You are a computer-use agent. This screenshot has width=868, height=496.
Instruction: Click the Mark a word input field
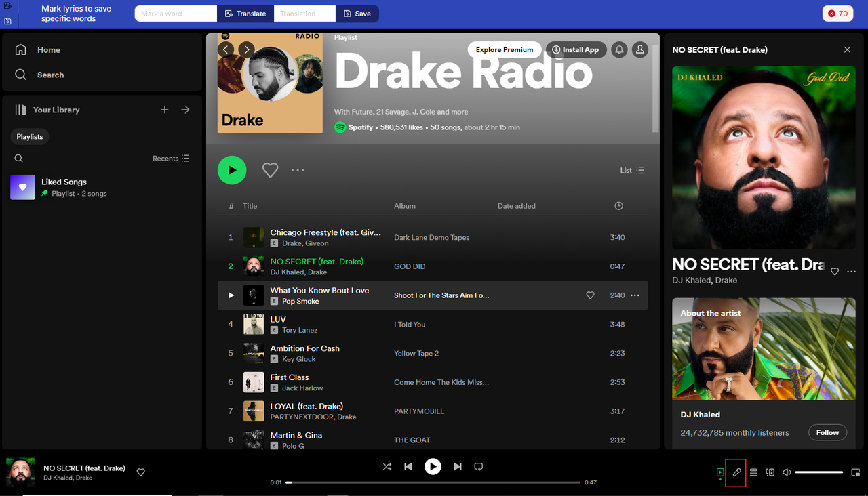pos(175,13)
